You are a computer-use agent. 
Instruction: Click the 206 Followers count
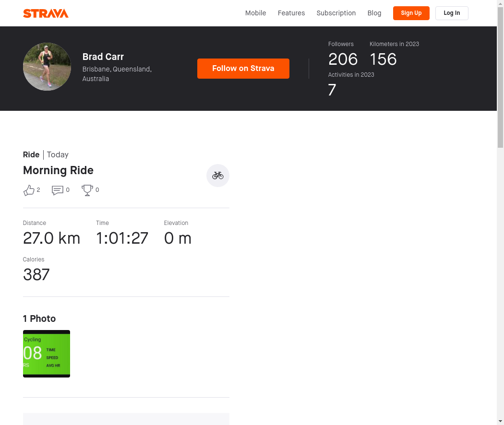point(343,59)
